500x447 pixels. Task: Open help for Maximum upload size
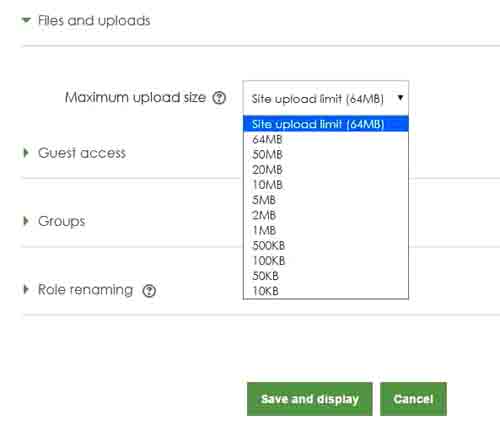pyautogui.click(x=219, y=98)
